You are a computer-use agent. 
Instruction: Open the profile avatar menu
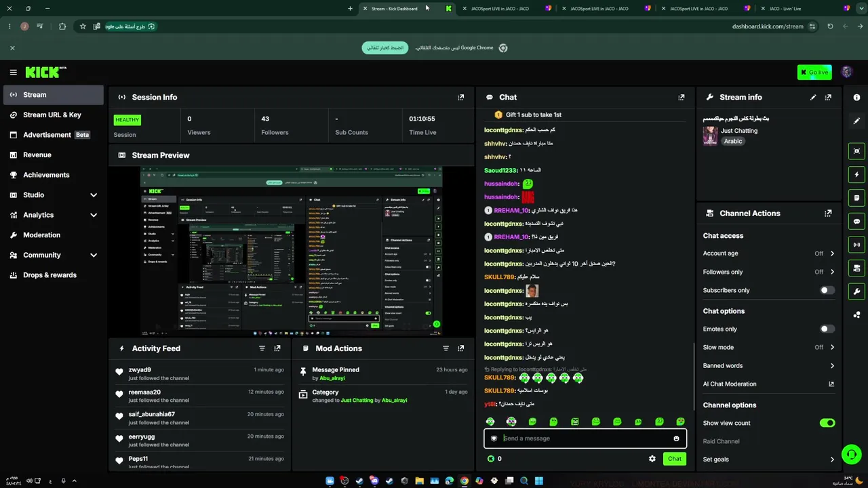pos(846,72)
